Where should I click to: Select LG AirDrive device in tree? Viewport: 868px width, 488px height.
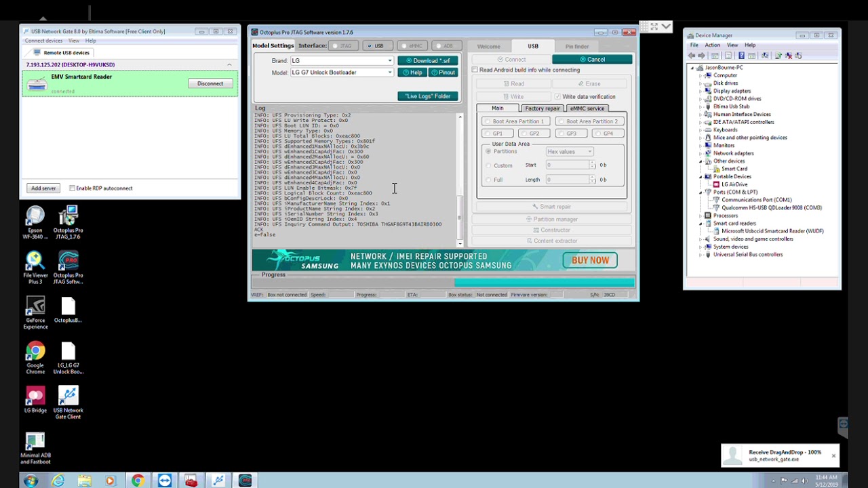click(734, 184)
